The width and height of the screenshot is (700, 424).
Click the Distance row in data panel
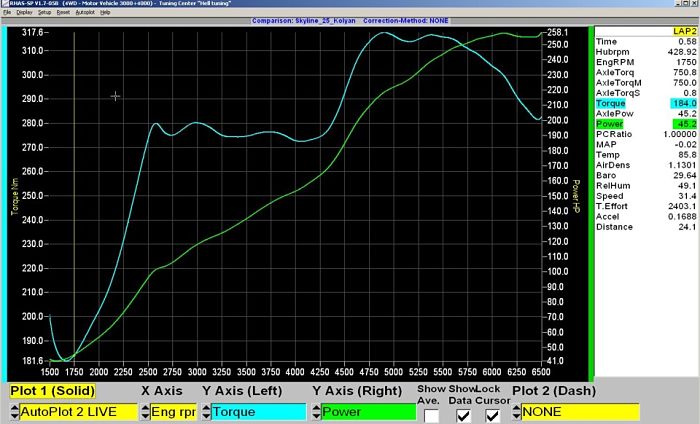[x=646, y=227]
